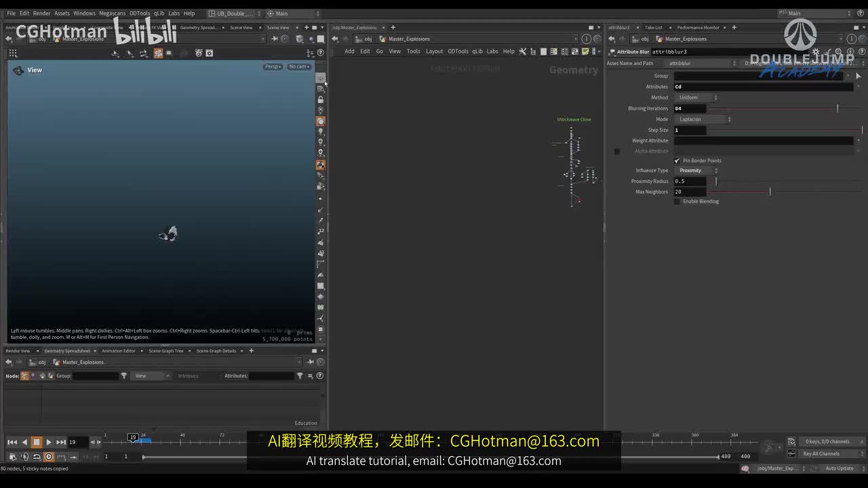Click the Blurring Iterations value field
Image resolution: width=868 pixels, height=488 pixels.
[x=690, y=108]
